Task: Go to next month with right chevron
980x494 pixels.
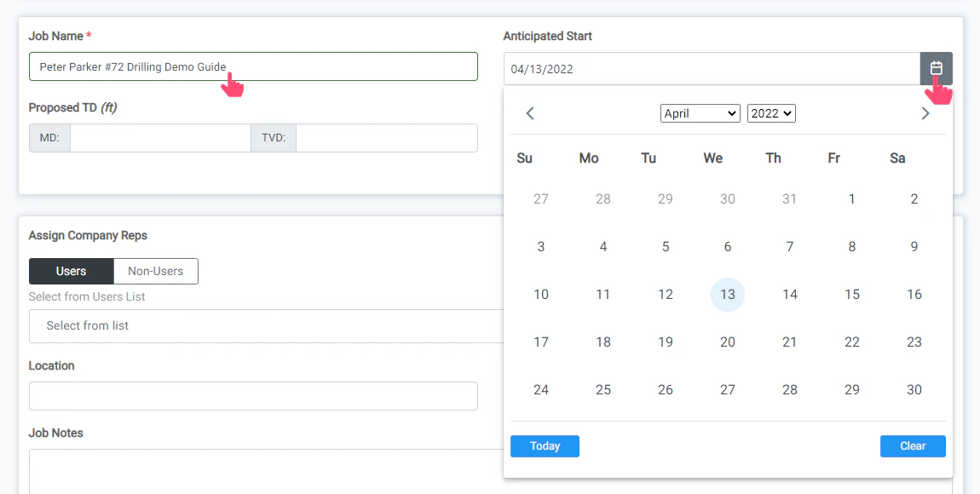Action: 925,112
